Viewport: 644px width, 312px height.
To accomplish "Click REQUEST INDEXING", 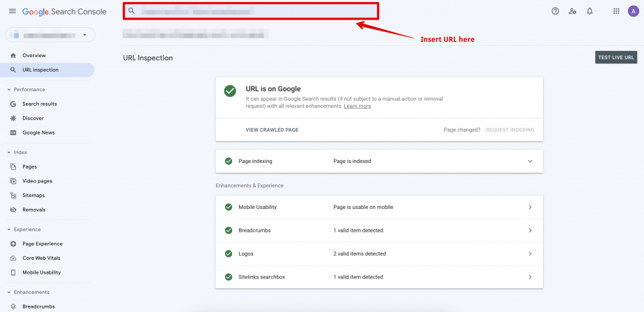I will pos(510,130).
